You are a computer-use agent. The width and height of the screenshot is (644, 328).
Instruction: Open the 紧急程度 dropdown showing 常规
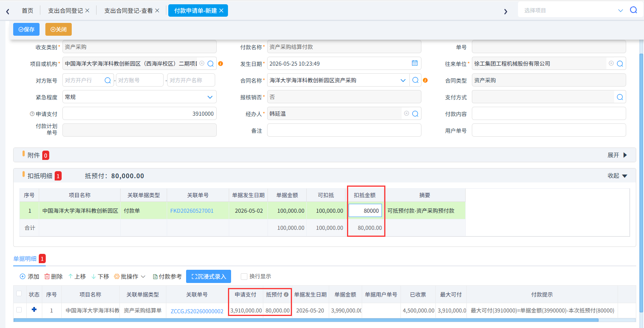pyautogui.click(x=210, y=97)
